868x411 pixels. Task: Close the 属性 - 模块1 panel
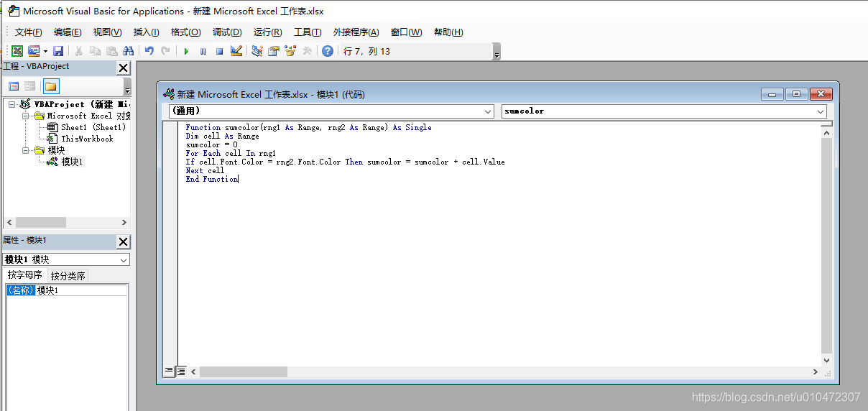[x=123, y=241]
